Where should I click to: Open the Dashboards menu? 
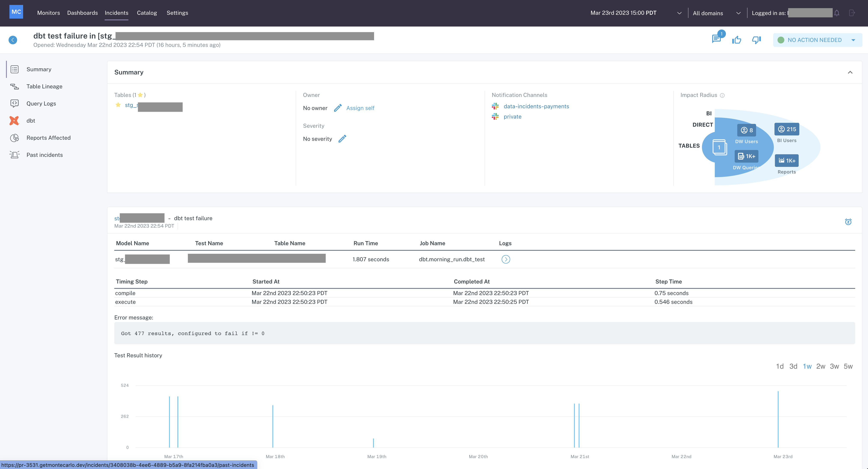[83, 13]
